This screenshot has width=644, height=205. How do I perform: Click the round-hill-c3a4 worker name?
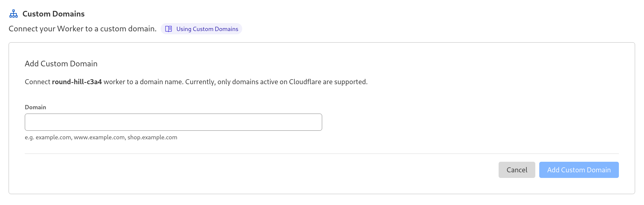click(x=77, y=82)
